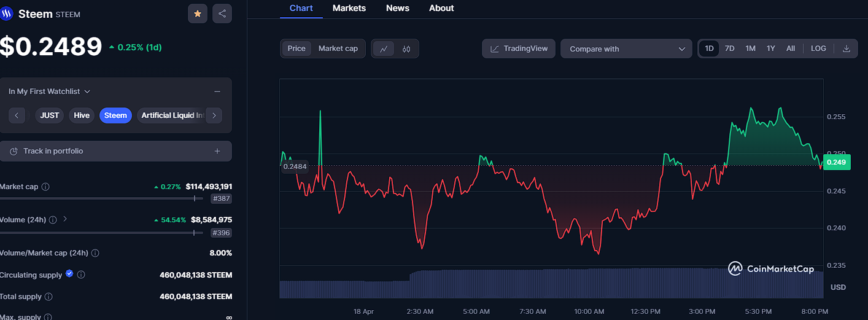
Task: Click Track in portfolio button
Action: coord(116,151)
